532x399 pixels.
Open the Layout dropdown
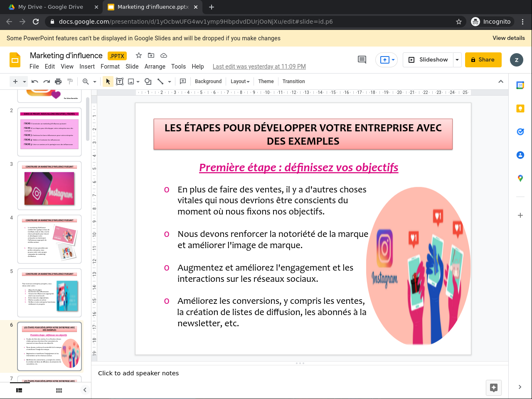240,81
